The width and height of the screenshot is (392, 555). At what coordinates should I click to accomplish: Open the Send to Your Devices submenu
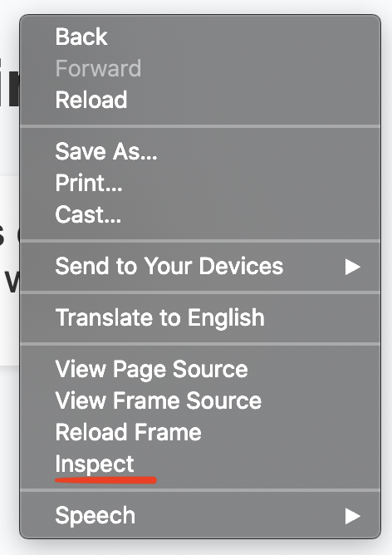coord(200,266)
